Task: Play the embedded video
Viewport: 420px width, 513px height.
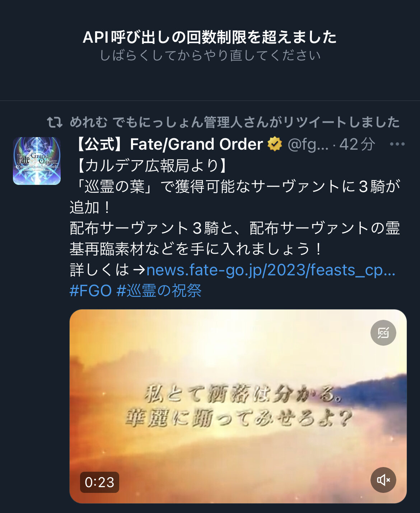Action: 238,406
